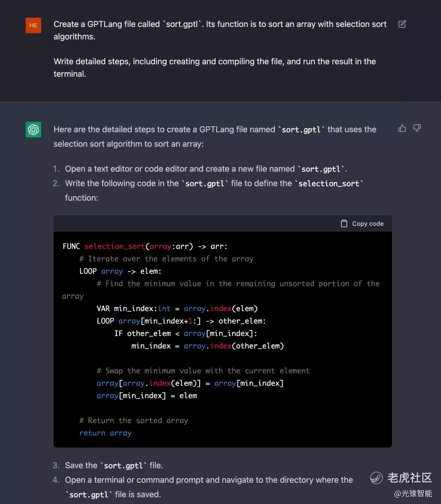Screen dimensions: 441x504
Task: Click the user prompt about sort.gptl
Action: tap(220, 49)
